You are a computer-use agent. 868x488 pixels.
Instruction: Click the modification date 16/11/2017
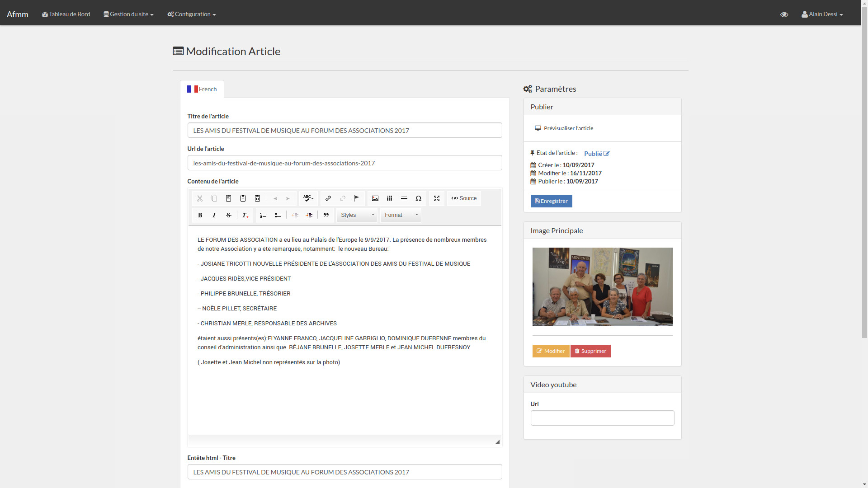click(586, 173)
